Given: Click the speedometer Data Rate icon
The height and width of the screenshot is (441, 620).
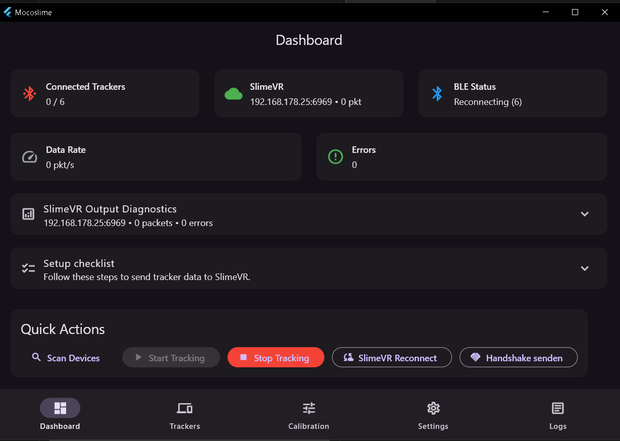Looking at the screenshot, I should coord(29,157).
